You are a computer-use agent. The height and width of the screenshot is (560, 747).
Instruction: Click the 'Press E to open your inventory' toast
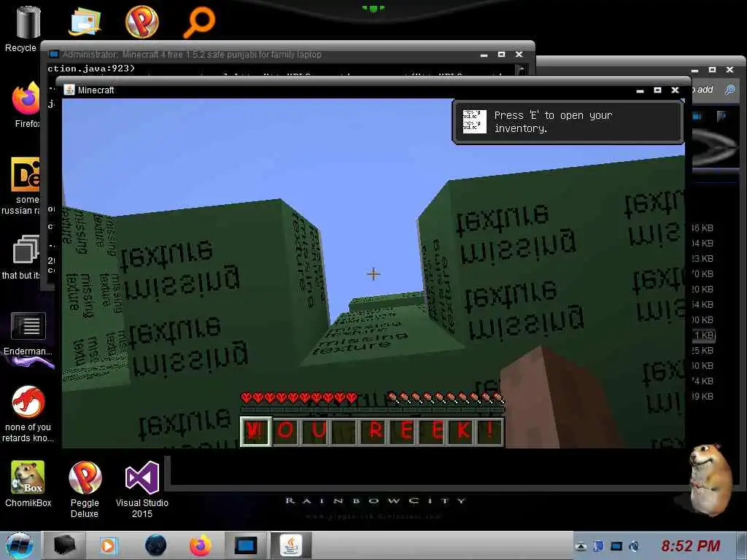(x=568, y=122)
